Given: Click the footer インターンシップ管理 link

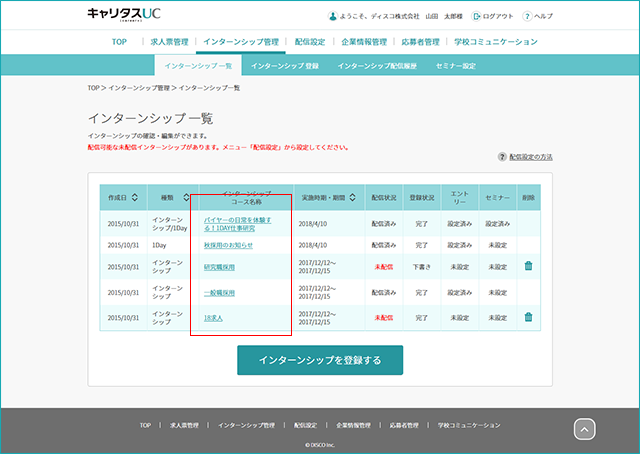Looking at the screenshot, I should click(x=246, y=425).
